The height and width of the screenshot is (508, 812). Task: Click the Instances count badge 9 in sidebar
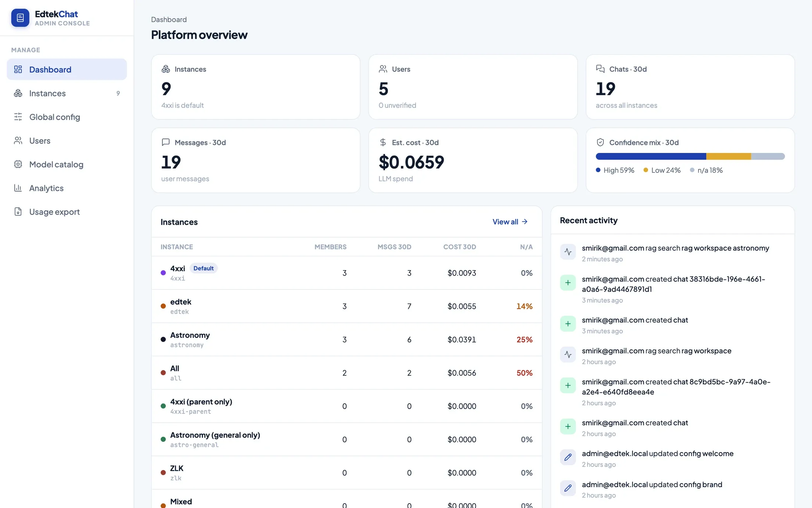(x=118, y=93)
